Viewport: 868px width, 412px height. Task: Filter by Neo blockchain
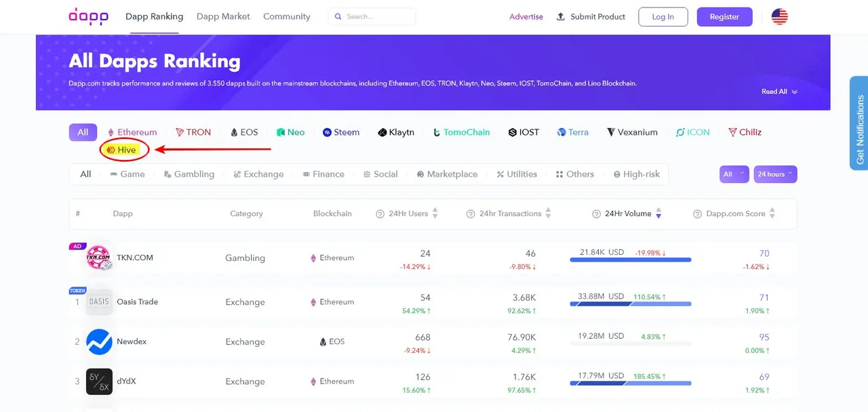[x=291, y=132]
